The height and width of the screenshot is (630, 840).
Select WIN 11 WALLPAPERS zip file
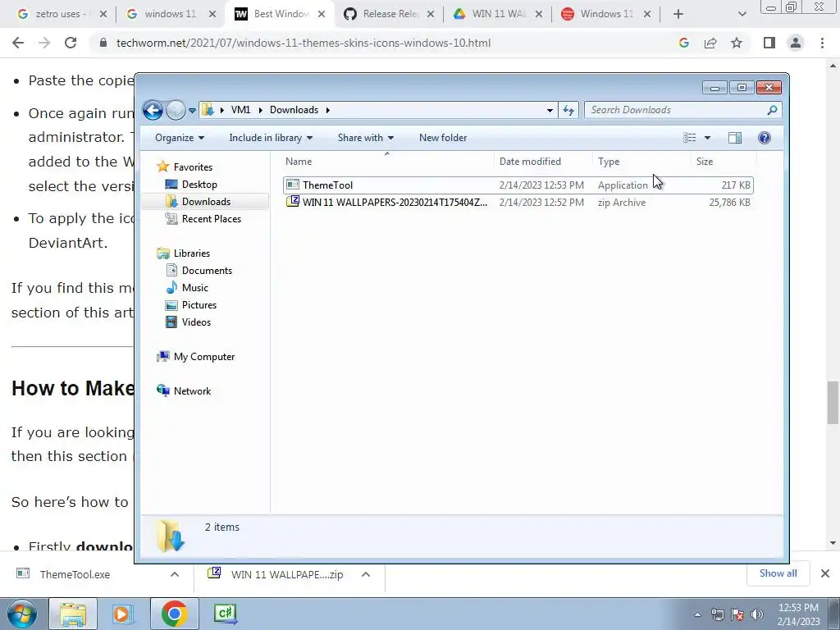(518, 203)
